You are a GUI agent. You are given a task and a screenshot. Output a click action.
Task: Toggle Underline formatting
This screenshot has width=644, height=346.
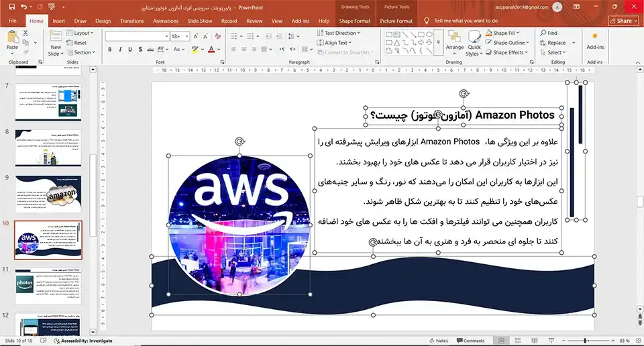130,49
